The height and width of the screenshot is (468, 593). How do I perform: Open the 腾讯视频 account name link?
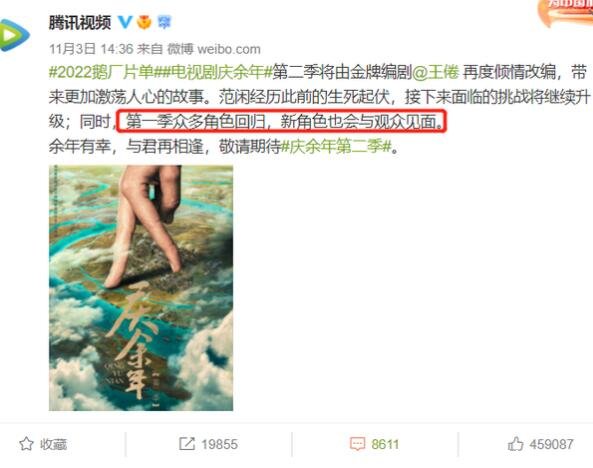(80, 23)
